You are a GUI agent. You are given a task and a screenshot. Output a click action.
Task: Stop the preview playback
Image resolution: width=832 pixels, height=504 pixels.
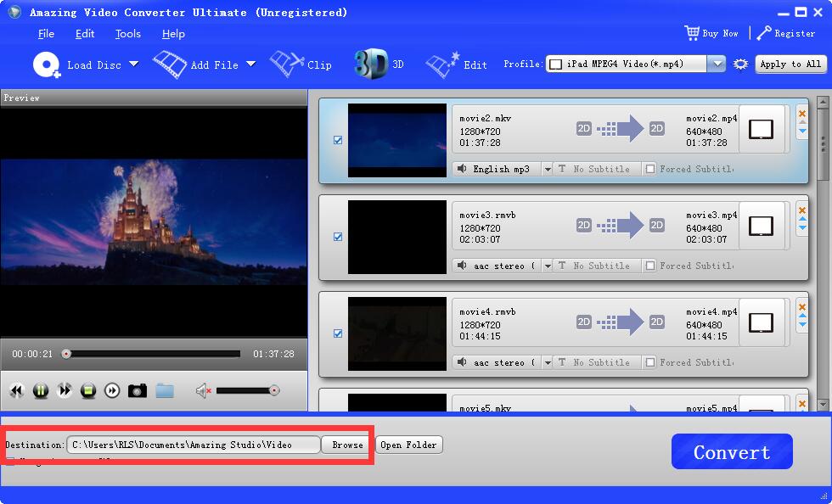[88, 391]
